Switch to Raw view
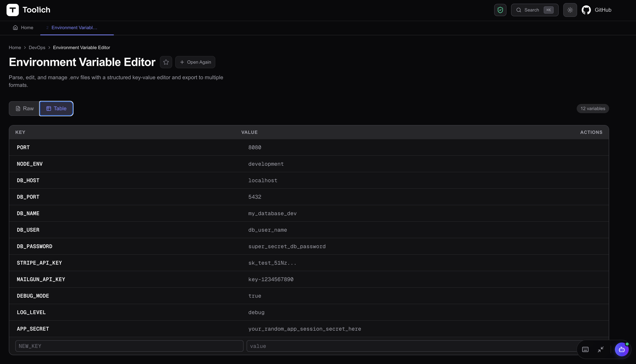Screen dimensions: 636x364 [25, 109]
